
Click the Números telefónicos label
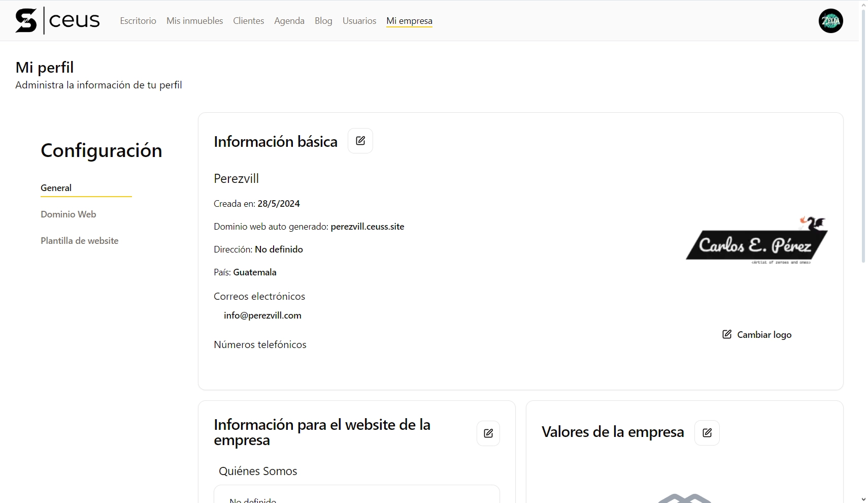click(x=260, y=344)
